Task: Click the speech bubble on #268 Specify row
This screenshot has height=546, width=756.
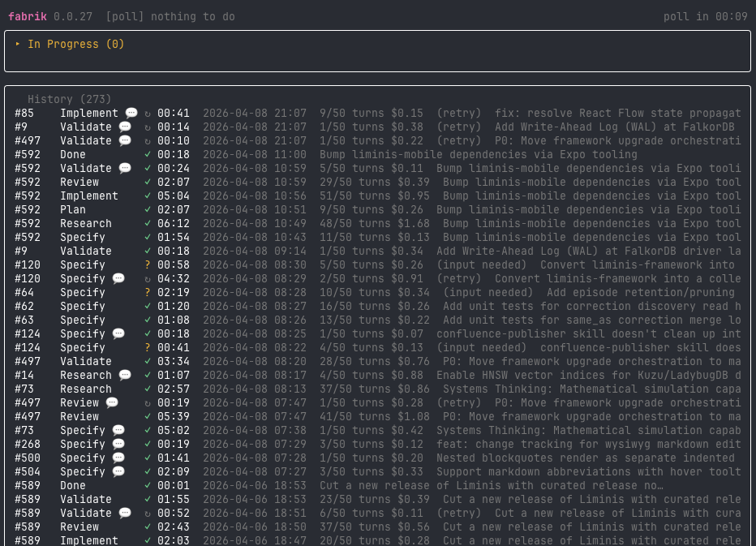Action: click(x=118, y=445)
